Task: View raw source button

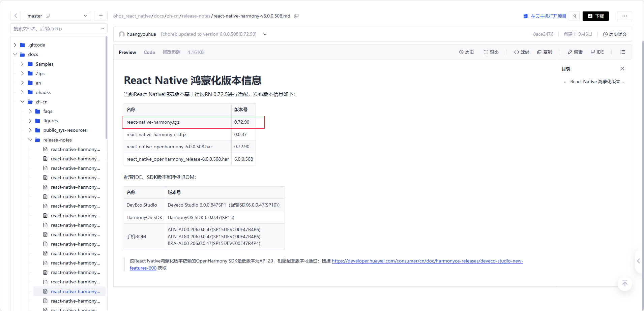Action: click(x=522, y=52)
